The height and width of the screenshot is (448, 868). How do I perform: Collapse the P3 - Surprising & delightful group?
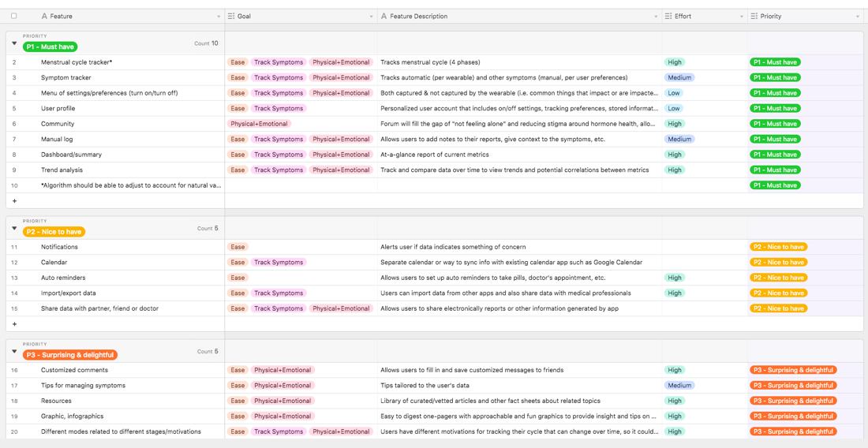click(14, 351)
